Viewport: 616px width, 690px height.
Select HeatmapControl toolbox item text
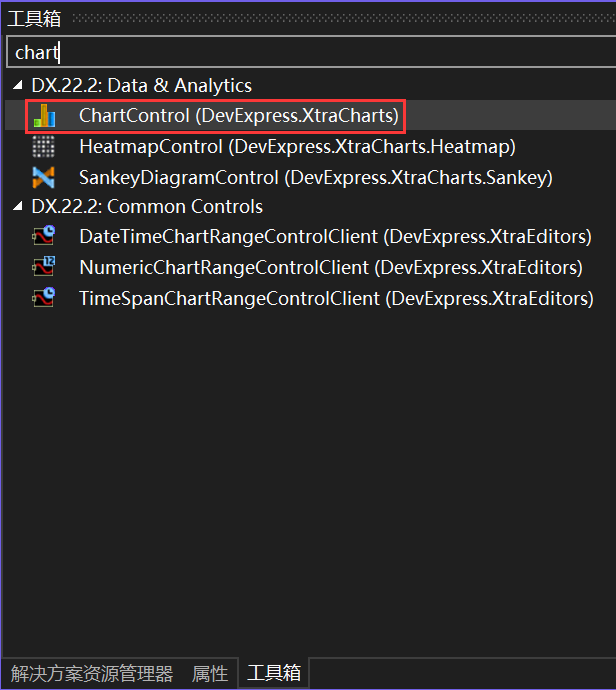tap(297, 147)
